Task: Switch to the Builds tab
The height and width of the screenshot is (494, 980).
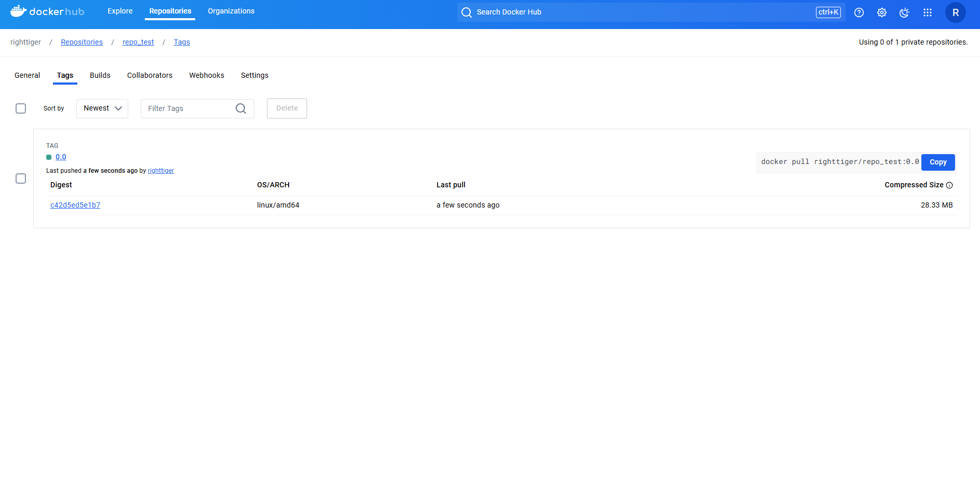Action: click(x=100, y=75)
